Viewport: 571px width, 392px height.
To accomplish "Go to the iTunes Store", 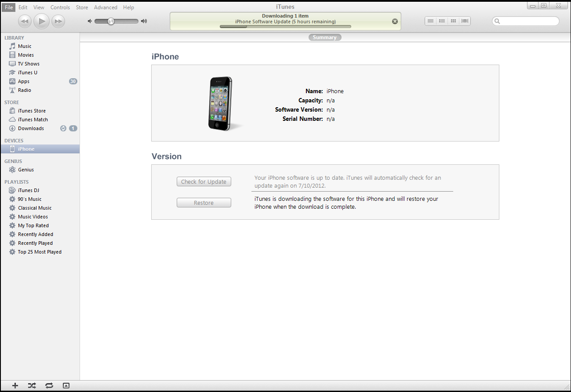I will (40, 111).
